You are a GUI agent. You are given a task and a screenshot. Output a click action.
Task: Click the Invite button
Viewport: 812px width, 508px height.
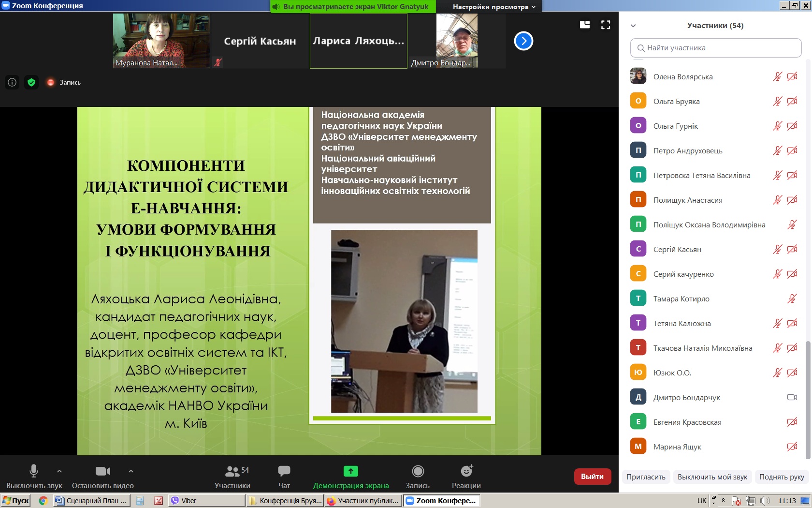tap(646, 477)
